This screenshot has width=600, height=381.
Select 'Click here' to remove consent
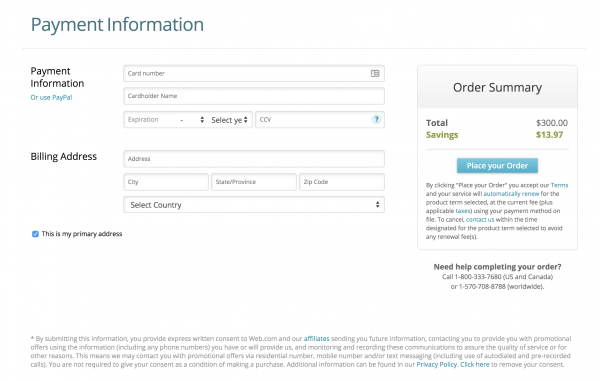pyautogui.click(x=474, y=365)
